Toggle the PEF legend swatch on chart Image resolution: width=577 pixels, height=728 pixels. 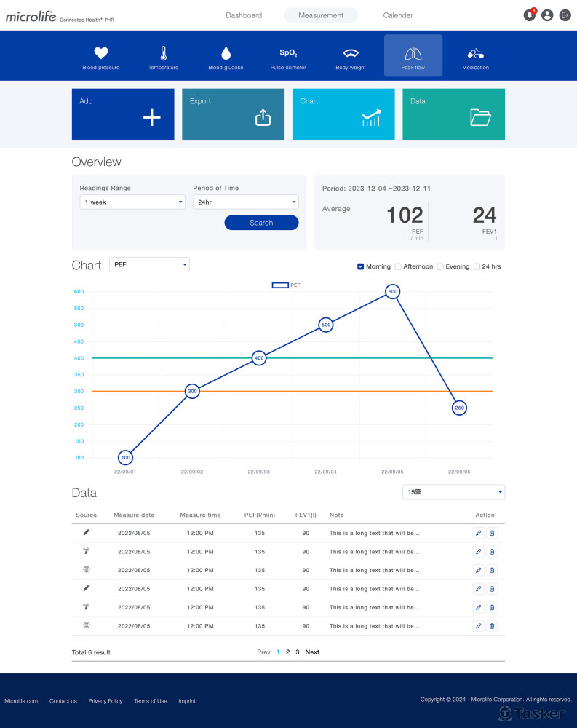[x=280, y=285]
